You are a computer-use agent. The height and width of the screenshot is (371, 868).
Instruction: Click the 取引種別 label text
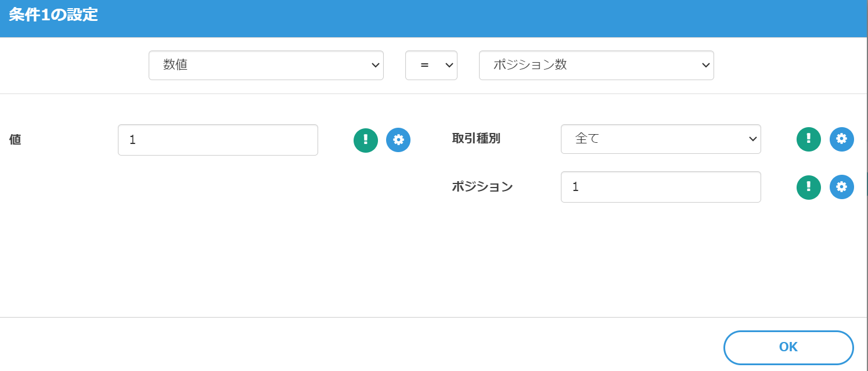click(476, 139)
